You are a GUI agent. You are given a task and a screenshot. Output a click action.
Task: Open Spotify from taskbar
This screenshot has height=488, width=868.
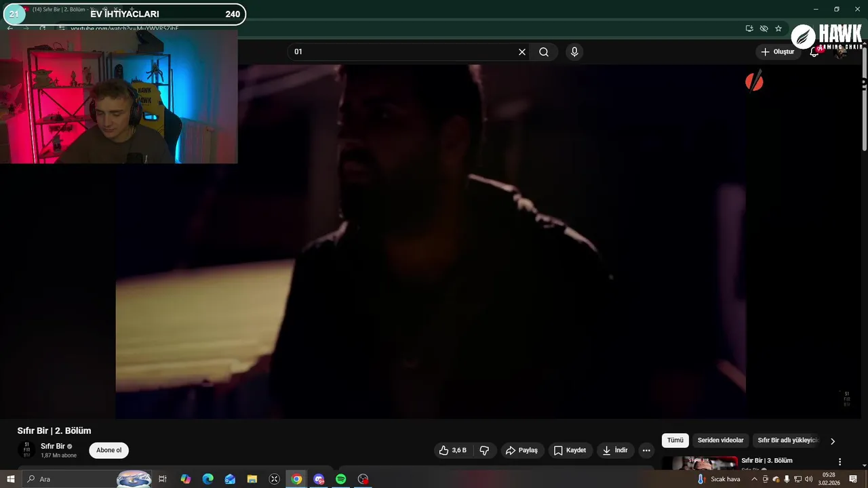tap(341, 479)
